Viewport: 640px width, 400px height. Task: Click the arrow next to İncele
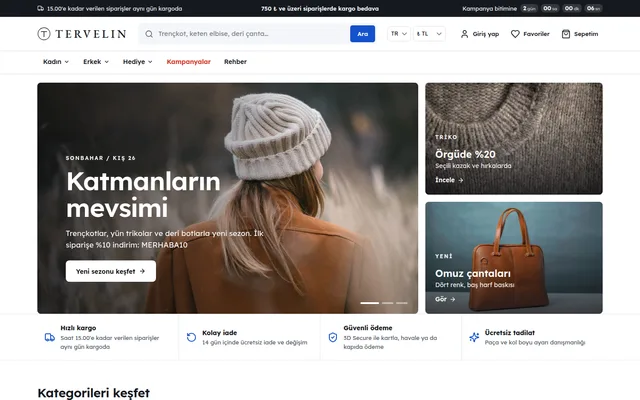461,180
